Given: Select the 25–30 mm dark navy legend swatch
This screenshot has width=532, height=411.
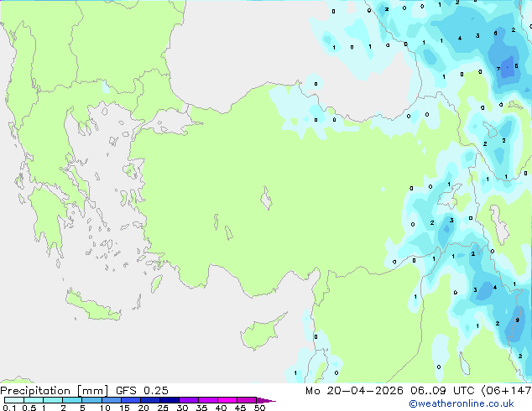Looking at the screenshot, I should (x=169, y=400).
